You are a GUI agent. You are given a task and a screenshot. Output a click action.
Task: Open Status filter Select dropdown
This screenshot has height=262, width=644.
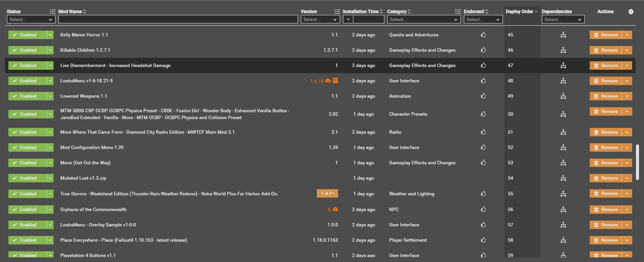point(31,19)
